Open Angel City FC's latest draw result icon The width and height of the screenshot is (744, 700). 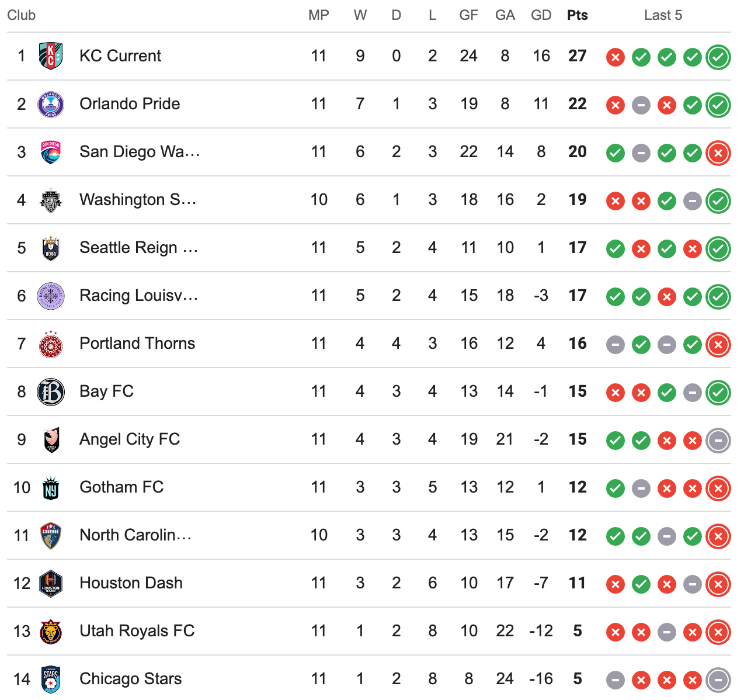click(718, 441)
